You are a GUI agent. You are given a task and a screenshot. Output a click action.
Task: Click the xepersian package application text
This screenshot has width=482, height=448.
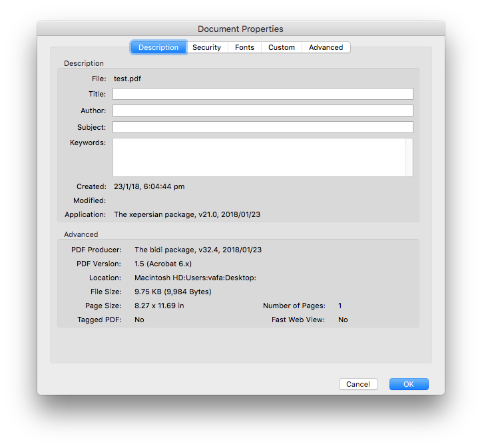pyautogui.click(x=187, y=214)
